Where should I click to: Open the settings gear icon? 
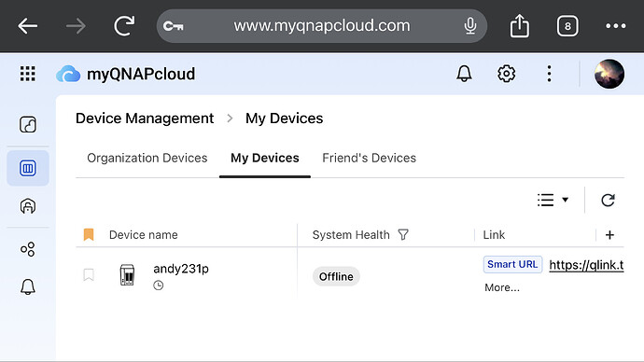pyautogui.click(x=506, y=74)
